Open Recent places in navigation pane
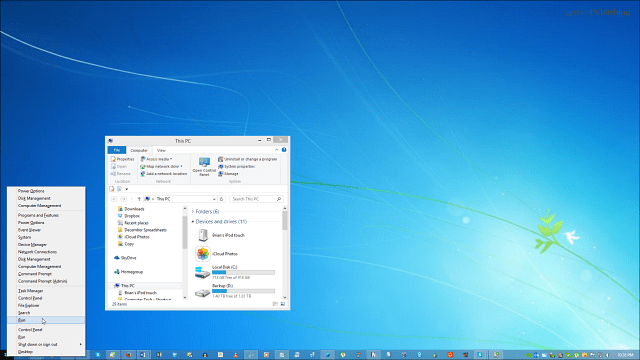The image size is (640, 360). pyautogui.click(x=133, y=223)
